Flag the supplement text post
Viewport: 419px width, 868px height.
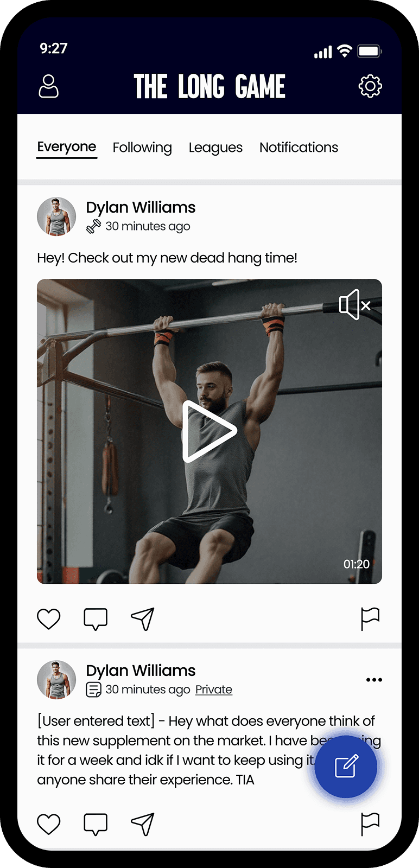coord(370,824)
